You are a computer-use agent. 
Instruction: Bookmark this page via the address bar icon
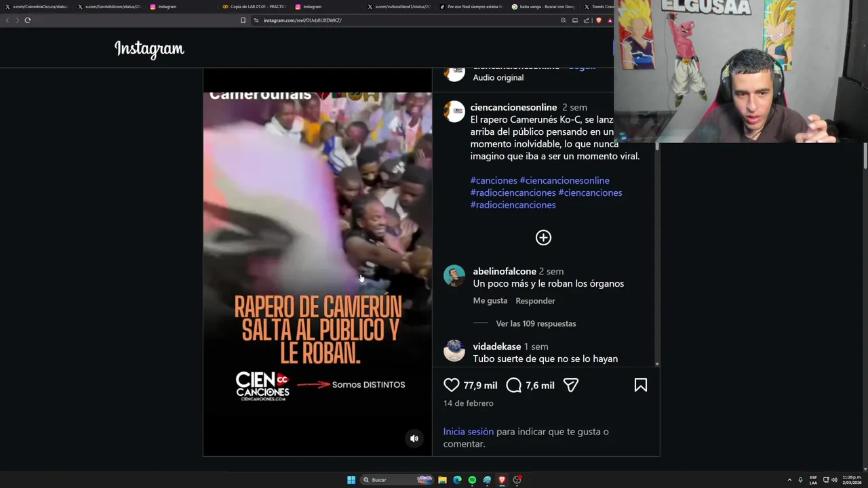coord(243,20)
